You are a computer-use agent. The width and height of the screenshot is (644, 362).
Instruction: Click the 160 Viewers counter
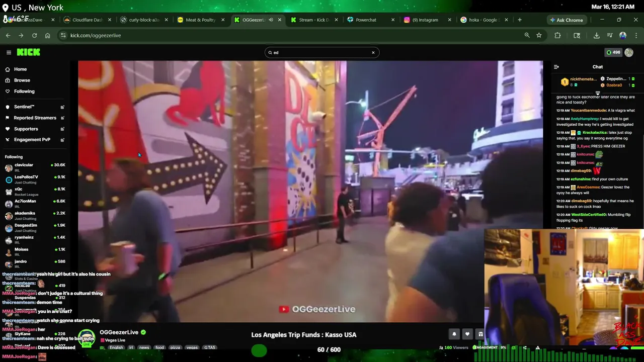453,347
